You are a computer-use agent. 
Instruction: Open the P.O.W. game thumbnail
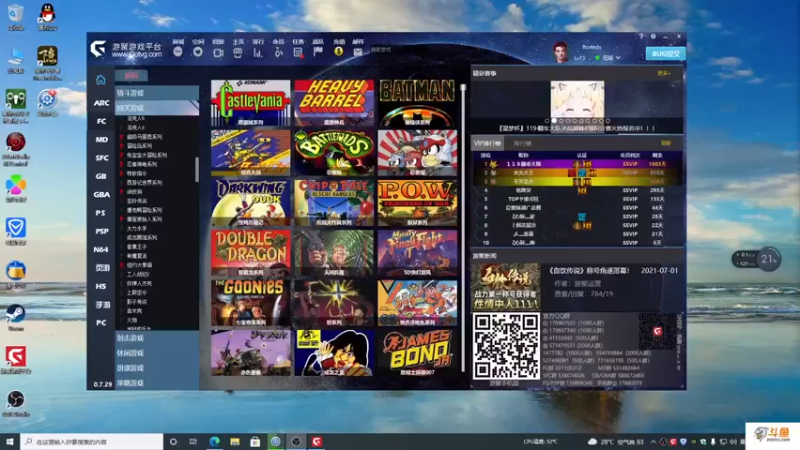pyautogui.click(x=417, y=203)
